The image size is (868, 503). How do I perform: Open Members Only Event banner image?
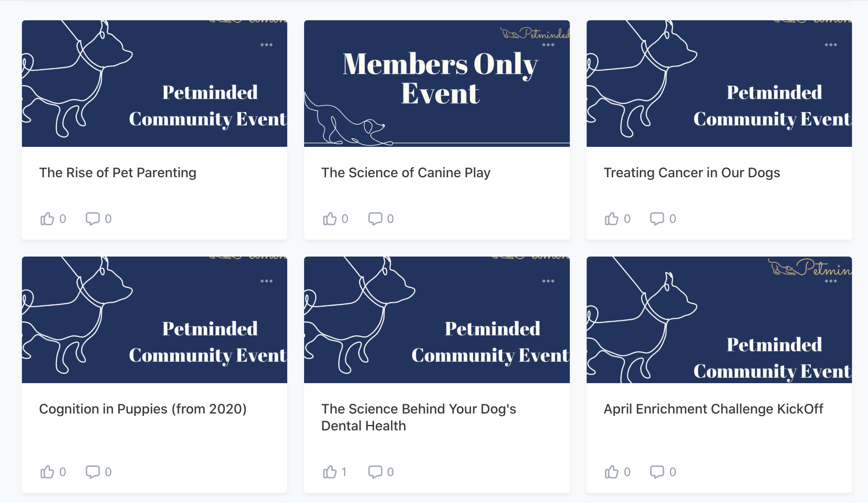point(437,84)
